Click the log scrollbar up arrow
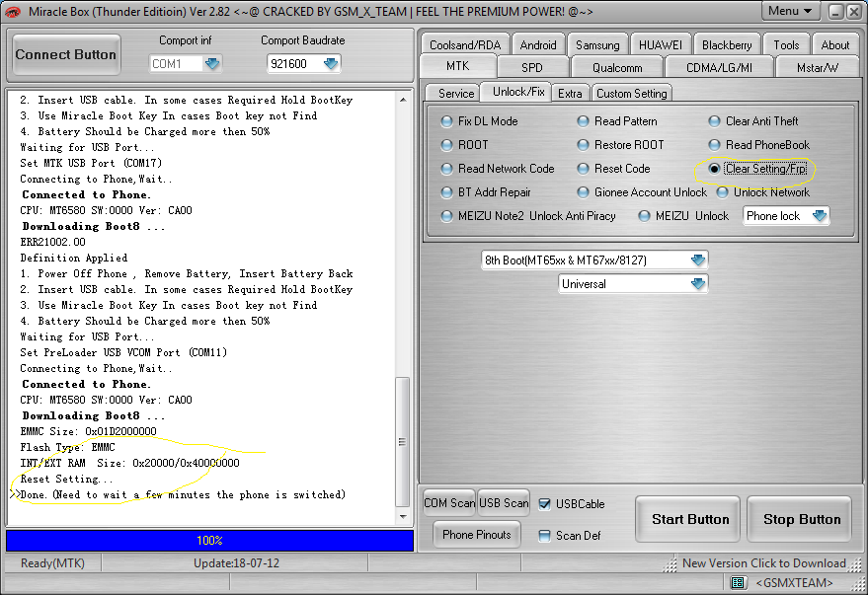The height and width of the screenshot is (595, 868). [403, 100]
